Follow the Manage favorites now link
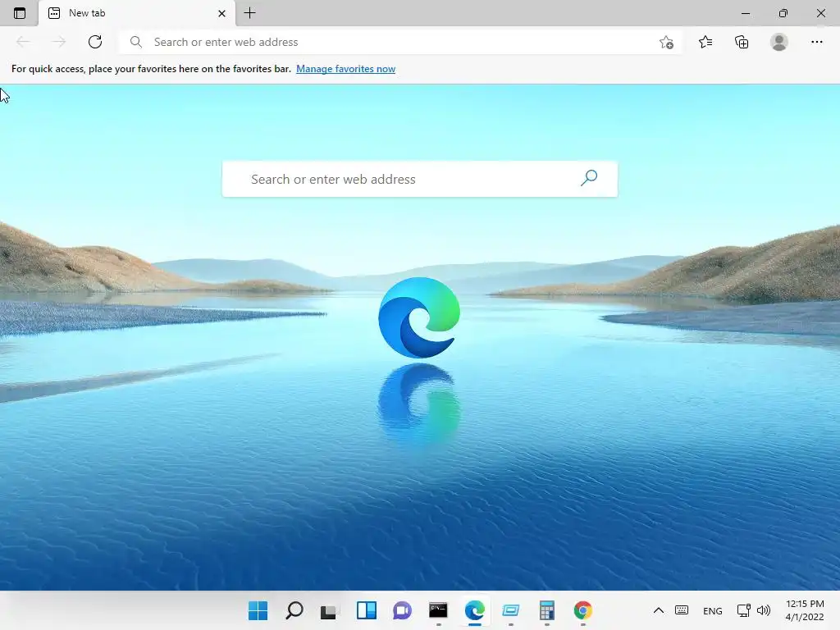The image size is (840, 630). (x=345, y=69)
